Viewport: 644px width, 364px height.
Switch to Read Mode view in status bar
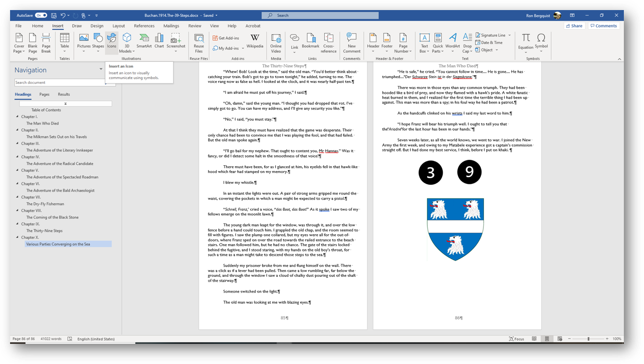click(534, 339)
